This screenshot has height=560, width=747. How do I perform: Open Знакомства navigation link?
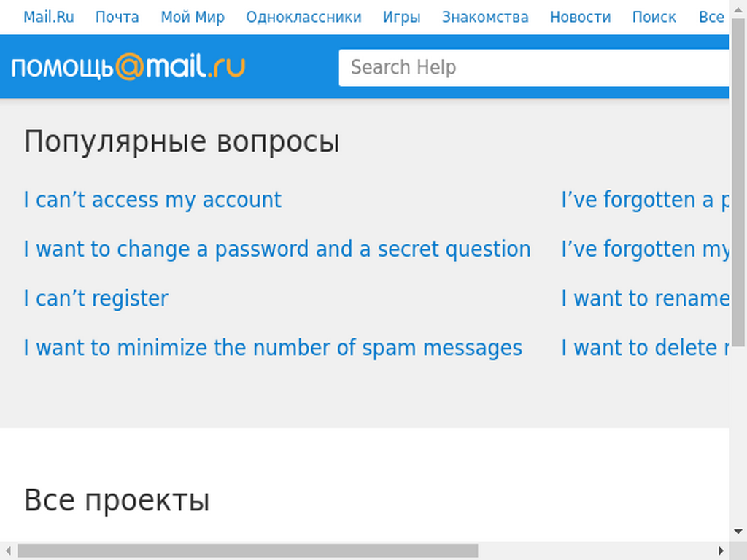pyautogui.click(x=485, y=17)
